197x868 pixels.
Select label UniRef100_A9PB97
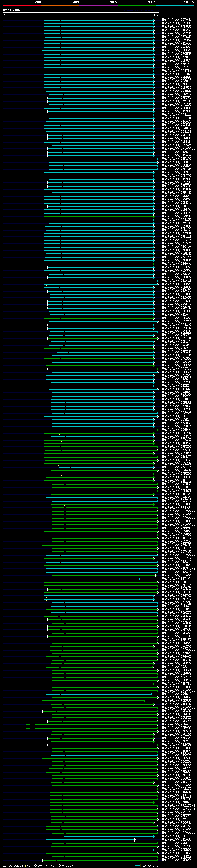click(x=177, y=78)
